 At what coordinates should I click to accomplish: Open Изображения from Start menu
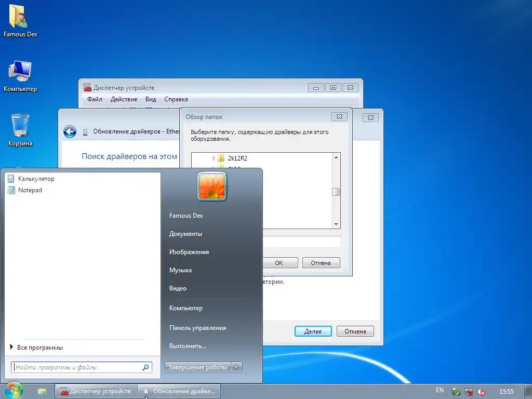tap(189, 252)
